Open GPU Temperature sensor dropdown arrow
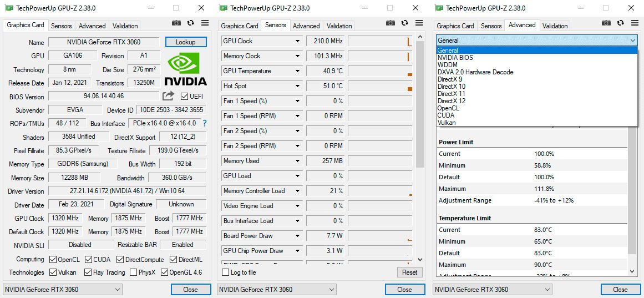This screenshot has width=644, height=298. (x=297, y=71)
